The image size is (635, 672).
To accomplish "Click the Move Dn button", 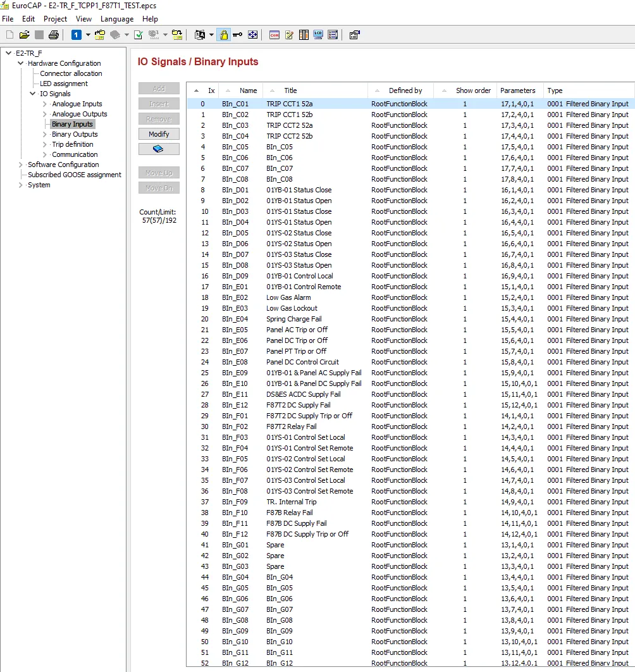I will click(159, 188).
